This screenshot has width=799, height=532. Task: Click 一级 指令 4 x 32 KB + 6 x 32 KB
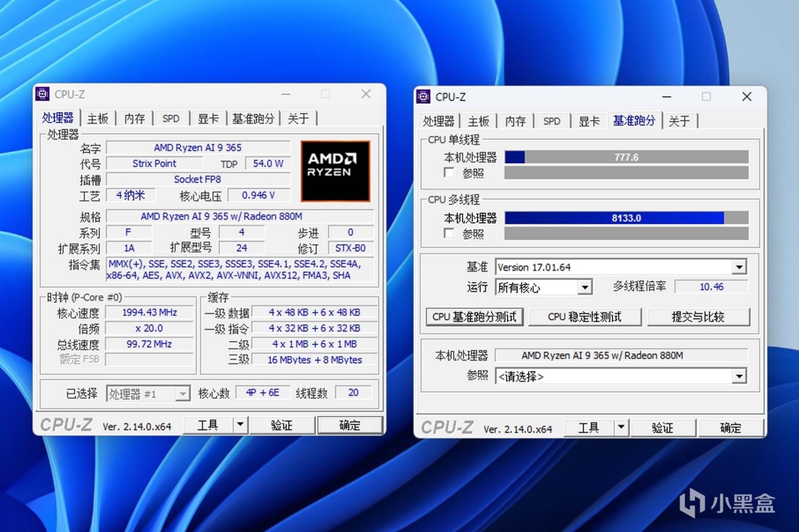315,328
